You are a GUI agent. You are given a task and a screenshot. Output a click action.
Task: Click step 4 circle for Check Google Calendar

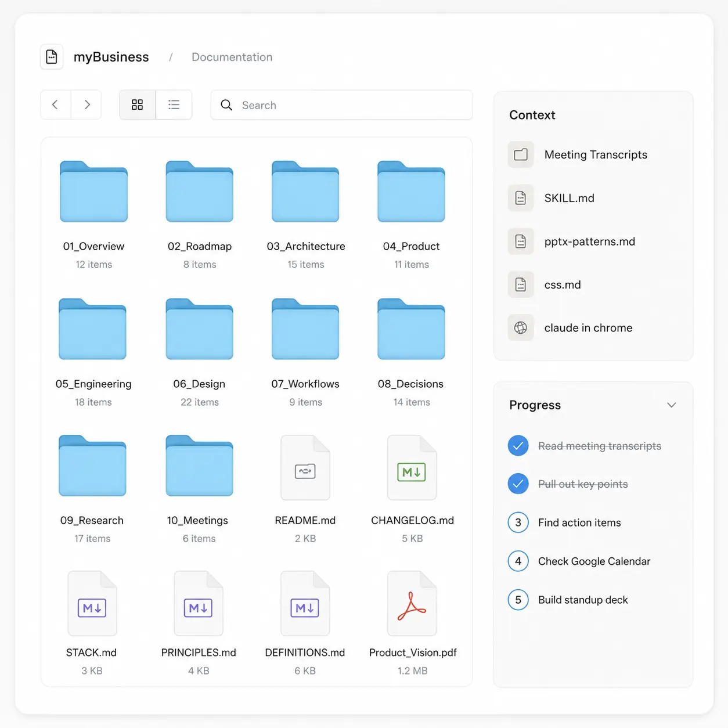click(518, 561)
